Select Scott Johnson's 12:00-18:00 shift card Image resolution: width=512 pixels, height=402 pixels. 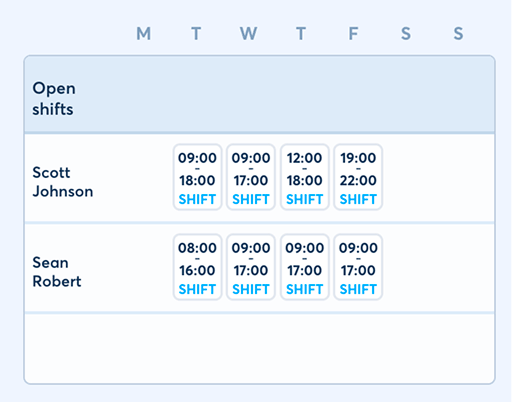pos(305,177)
